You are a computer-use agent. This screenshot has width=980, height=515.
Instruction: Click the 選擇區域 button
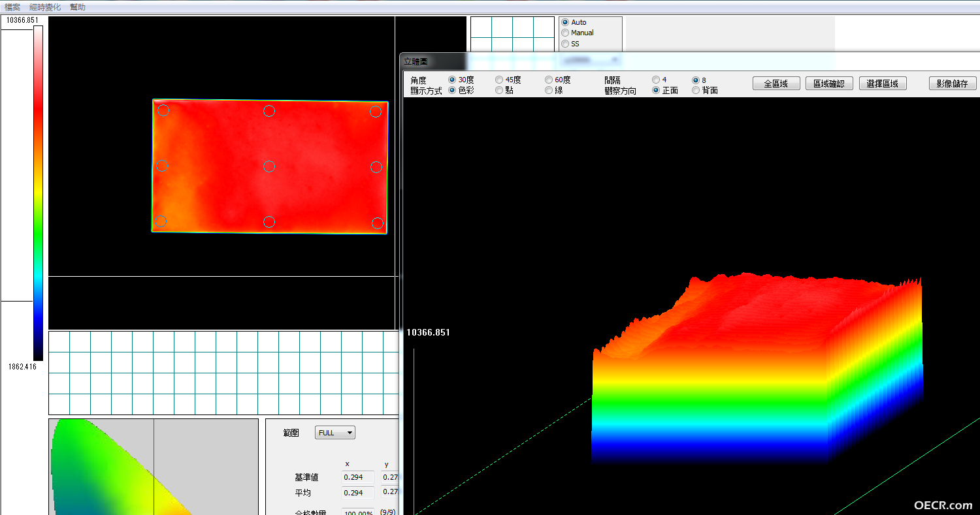tap(883, 84)
